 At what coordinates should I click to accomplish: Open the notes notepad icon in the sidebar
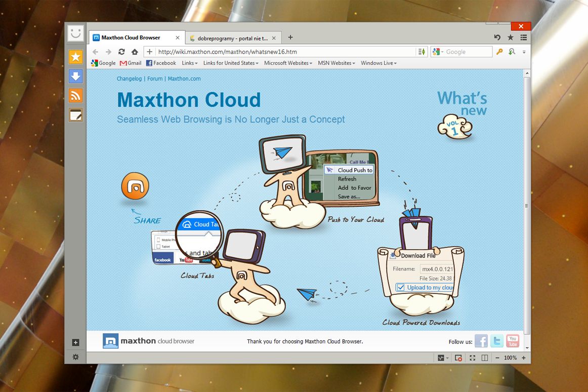(x=76, y=115)
